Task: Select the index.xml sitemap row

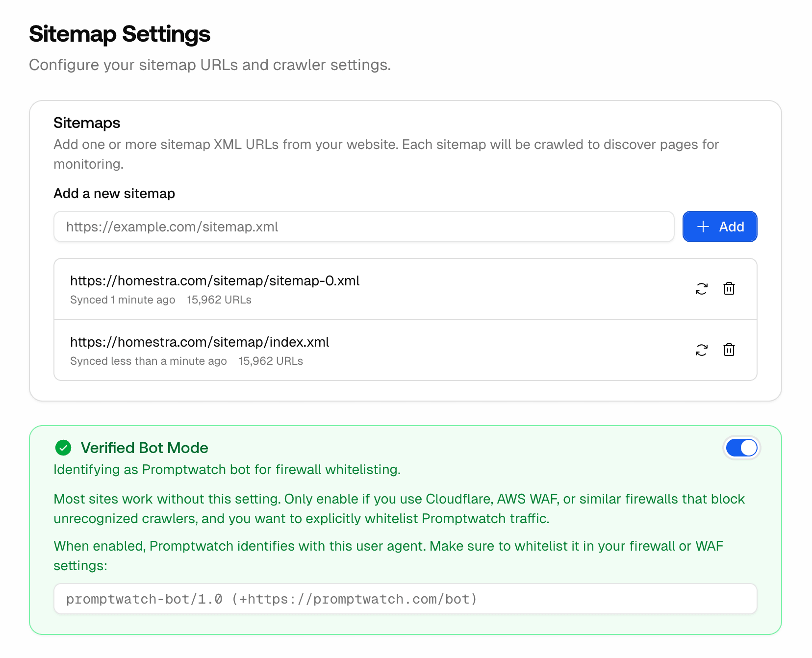Action: [x=199, y=342]
